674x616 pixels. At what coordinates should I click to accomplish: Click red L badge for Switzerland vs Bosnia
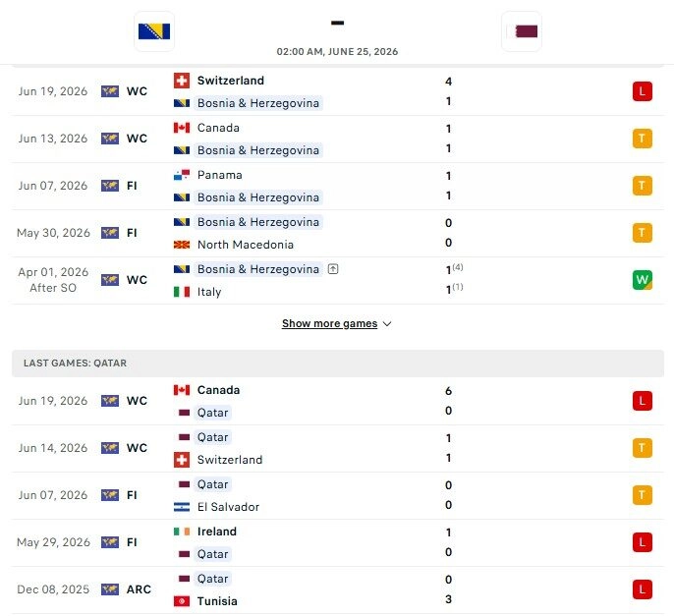(x=643, y=91)
